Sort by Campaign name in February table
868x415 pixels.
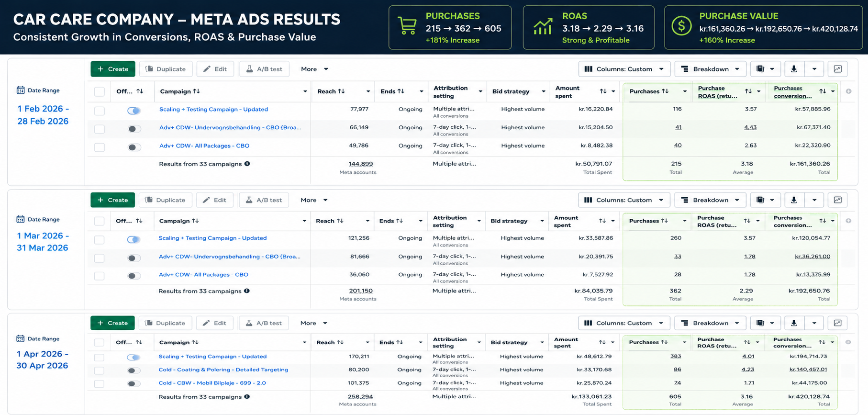(196, 91)
